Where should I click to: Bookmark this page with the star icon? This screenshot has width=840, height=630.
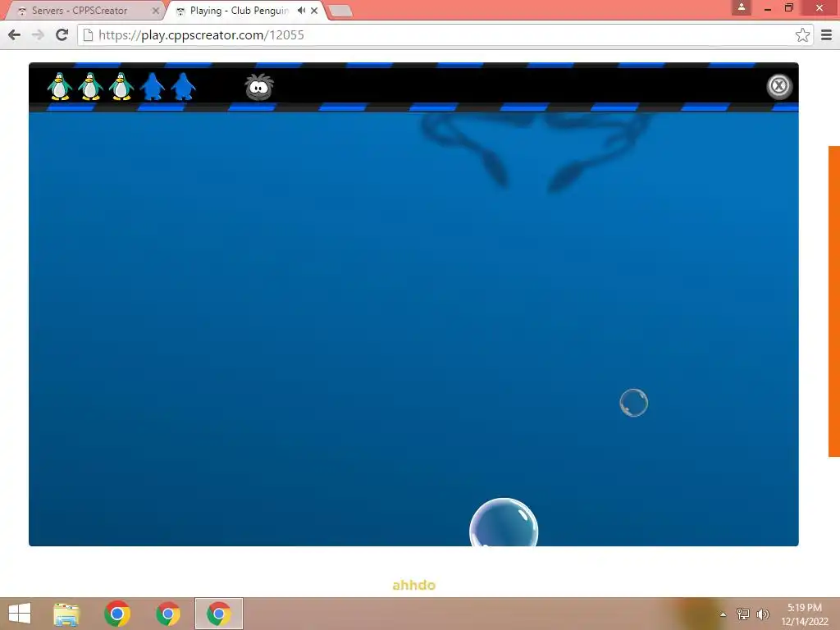coord(802,35)
